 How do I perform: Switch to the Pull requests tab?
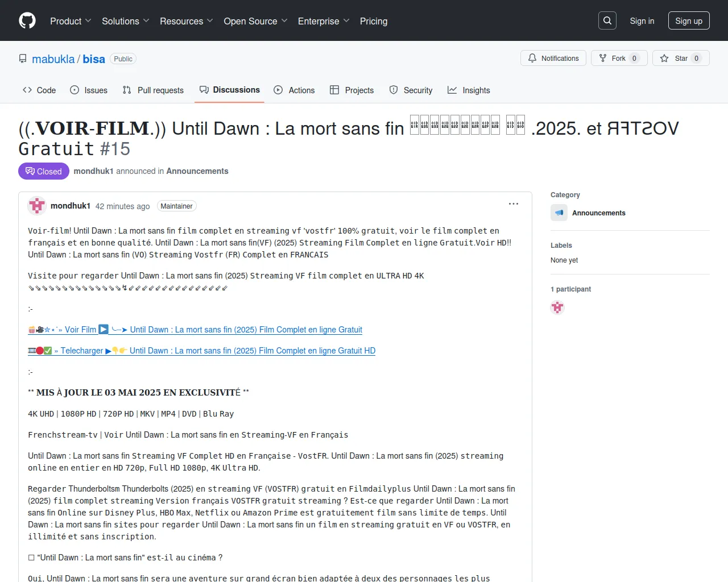pyautogui.click(x=153, y=90)
